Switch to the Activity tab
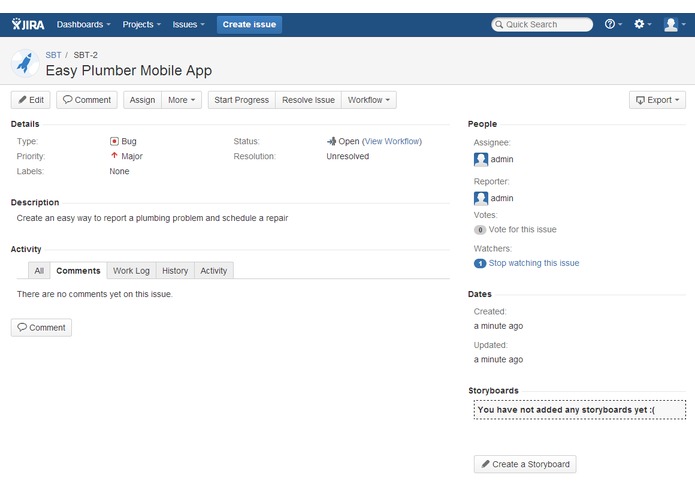695x494 pixels. [214, 271]
